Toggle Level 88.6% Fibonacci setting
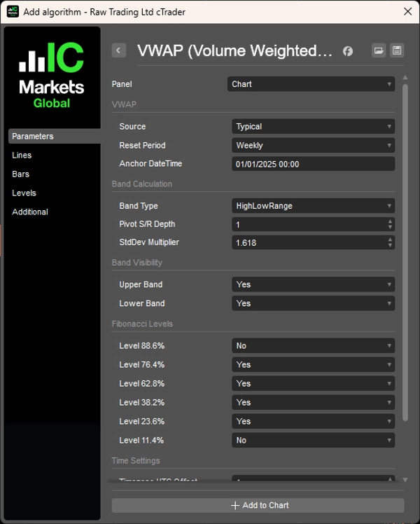This screenshot has height=524, width=420. [313, 345]
